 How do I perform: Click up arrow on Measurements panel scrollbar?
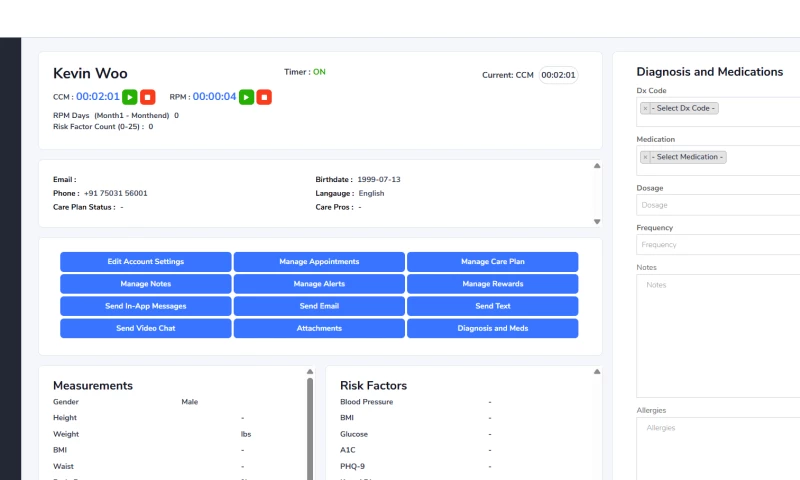(310, 371)
